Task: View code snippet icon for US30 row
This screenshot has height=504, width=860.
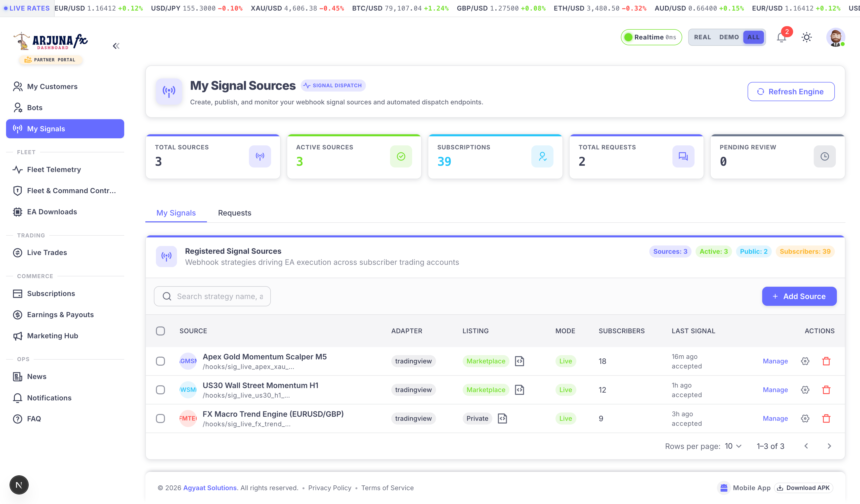Action: pyautogui.click(x=520, y=390)
